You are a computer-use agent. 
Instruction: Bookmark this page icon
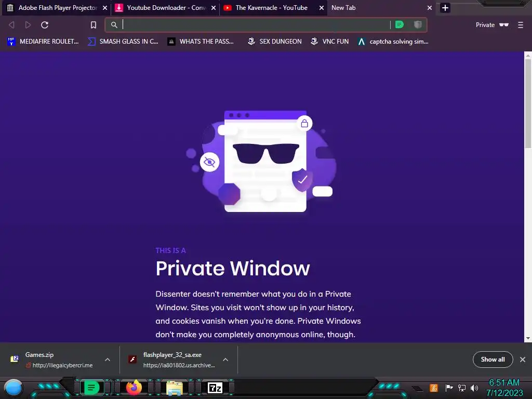click(94, 25)
